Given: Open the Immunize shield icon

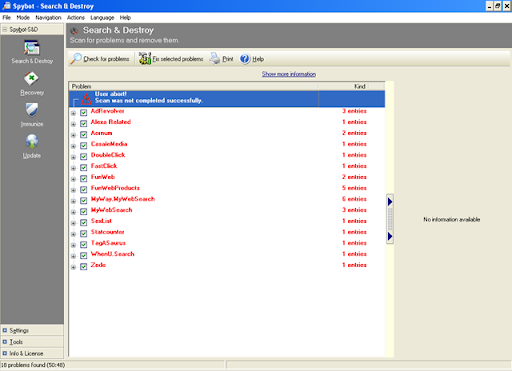Looking at the screenshot, I should click(32, 110).
